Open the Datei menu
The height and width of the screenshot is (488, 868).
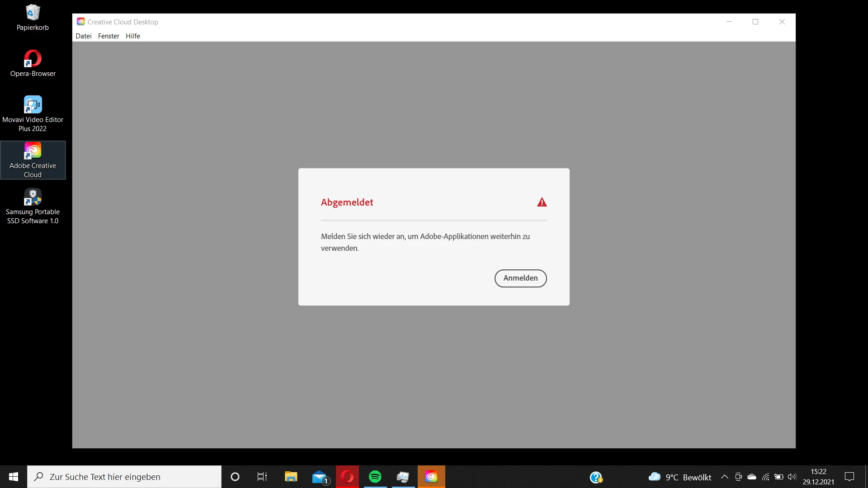(x=83, y=36)
